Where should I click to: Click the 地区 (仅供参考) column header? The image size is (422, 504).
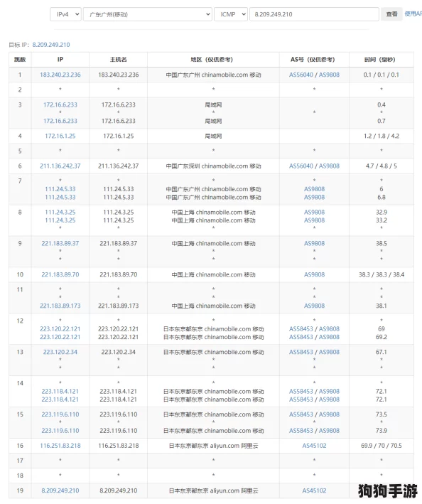[213, 60]
